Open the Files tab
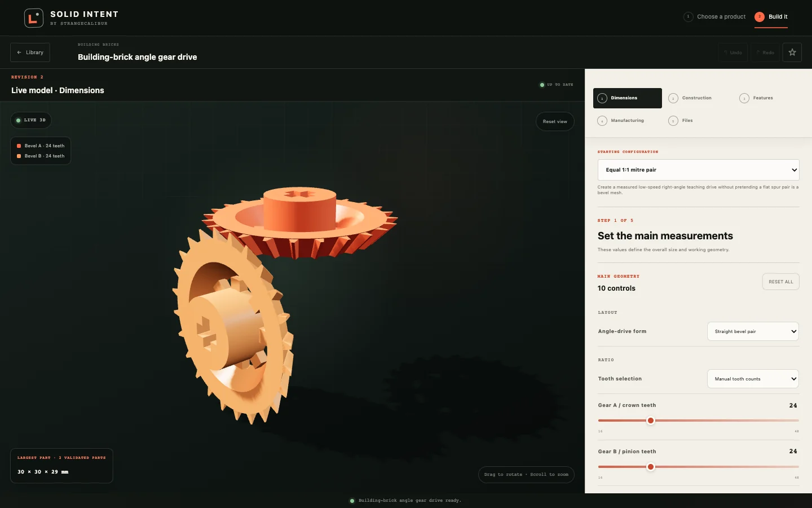This screenshot has height=508, width=812. (x=699, y=121)
